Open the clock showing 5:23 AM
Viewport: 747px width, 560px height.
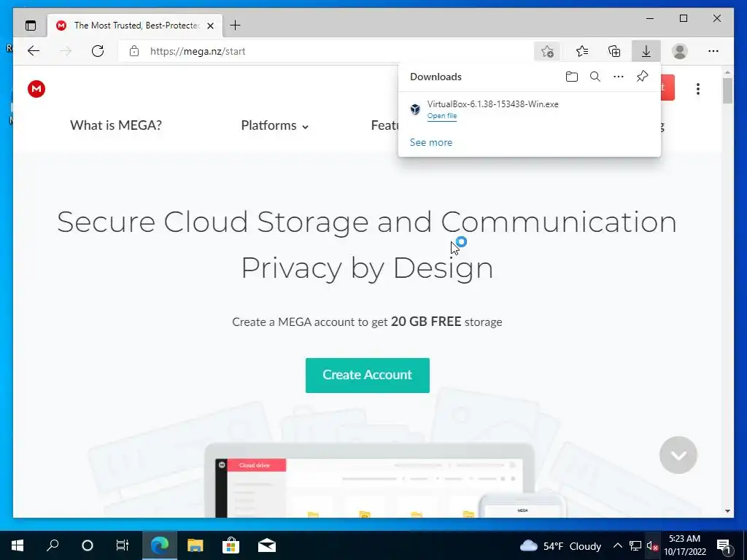pos(684,545)
